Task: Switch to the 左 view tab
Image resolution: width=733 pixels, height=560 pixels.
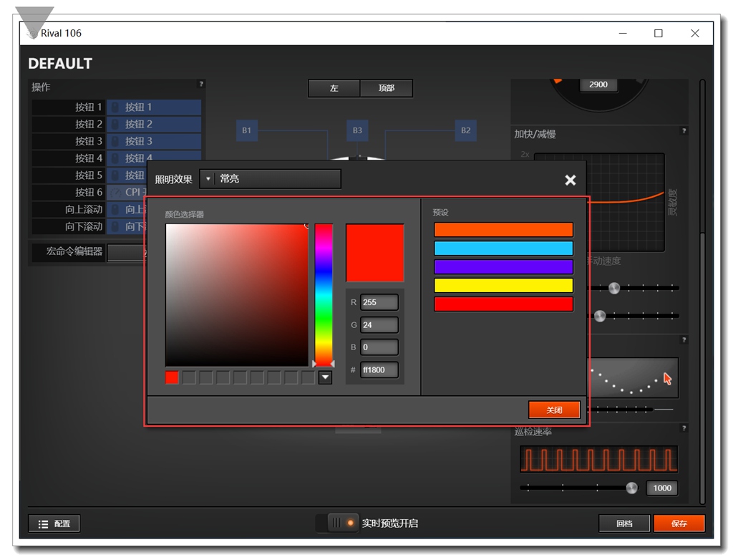Action: coord(334,88)
